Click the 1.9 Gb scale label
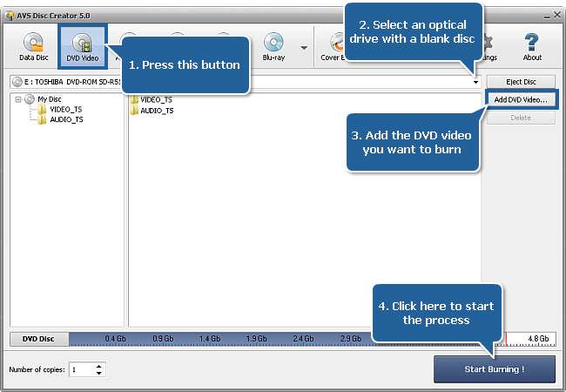 (x=256, y=339)
